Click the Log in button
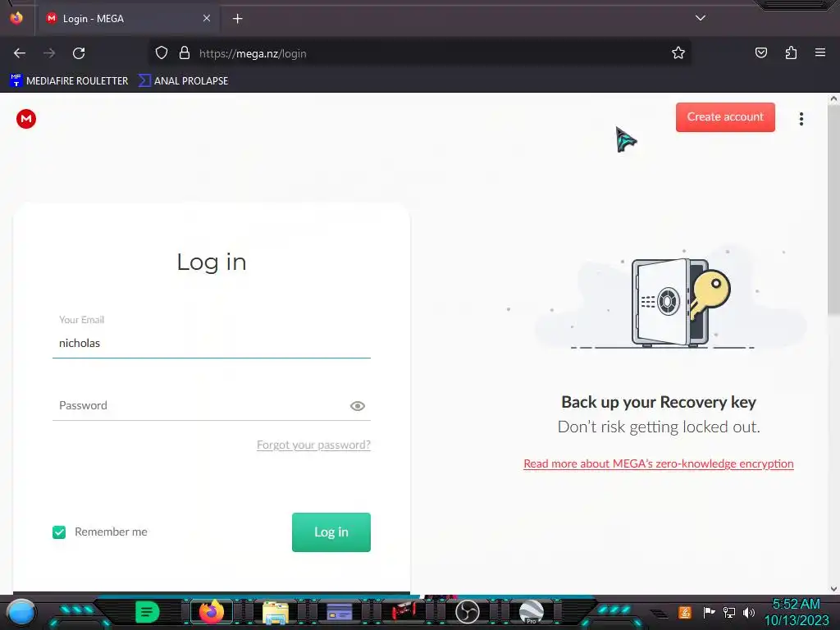The height and width of the screenshot is (630, 840). (x=331, y=532)
